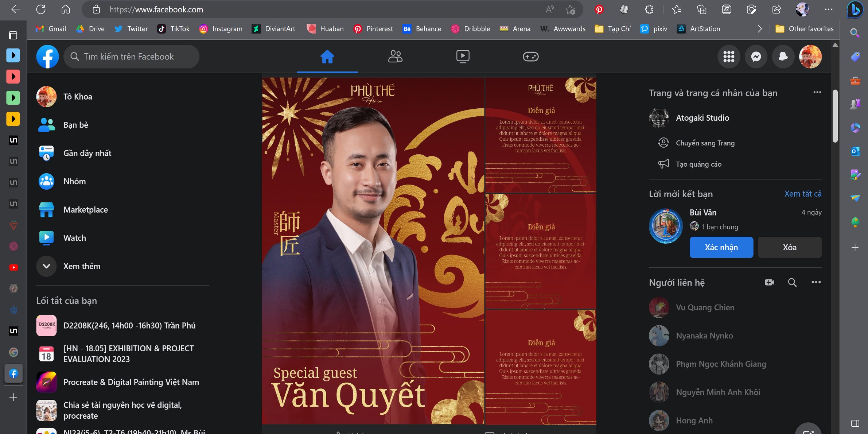Open the Home tab in Facebook header
The height and width of the screenshot is (434, 868).
[x=327, y=57]
